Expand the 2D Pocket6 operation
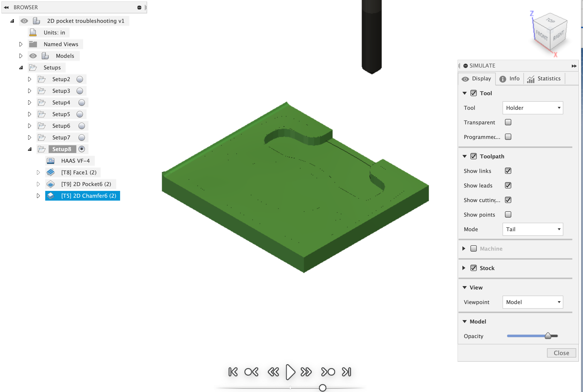583x392 pixels. point(38,184)
